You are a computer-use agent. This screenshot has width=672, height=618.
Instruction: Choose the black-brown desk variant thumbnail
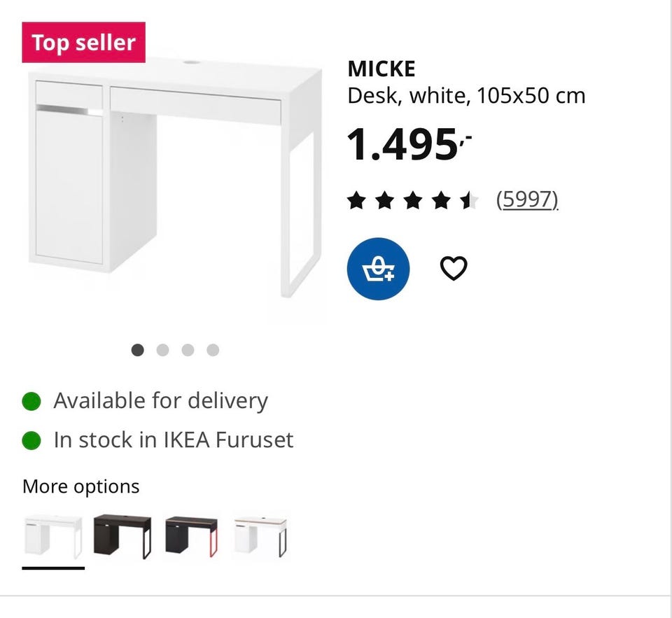click(122, 537)
